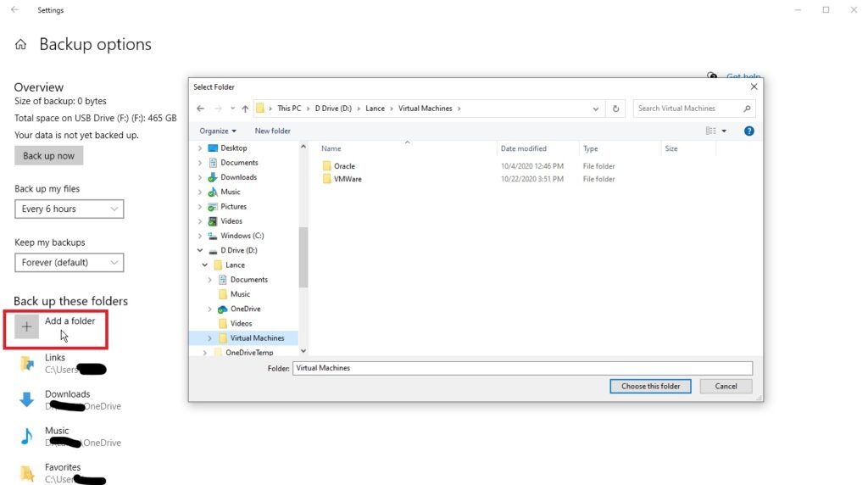Viewport: 868px width, 485px height.
Task: Select Documents under Lance in tree
Action: tap(249, 280)
